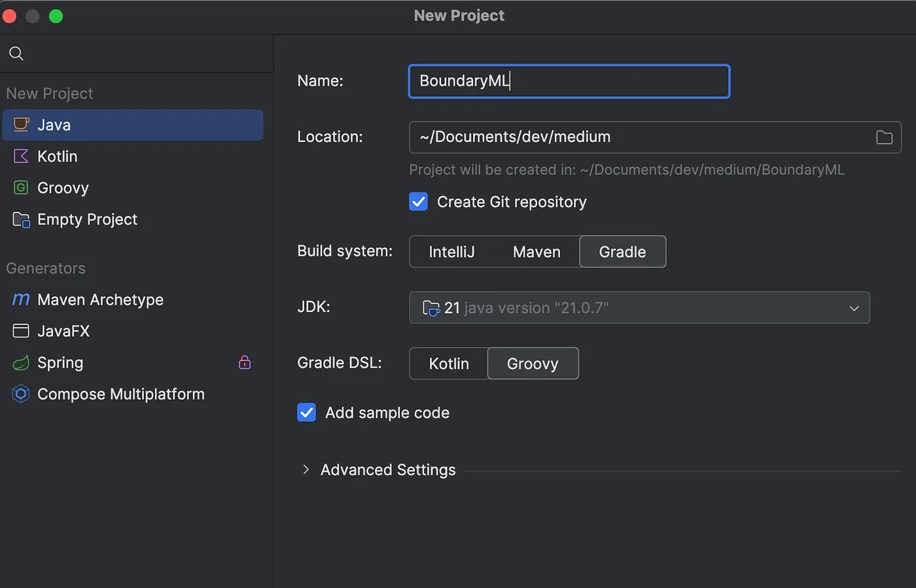Click the JavaFX window icon
Viewport: 916px width, 588px height.
[21, 331]
